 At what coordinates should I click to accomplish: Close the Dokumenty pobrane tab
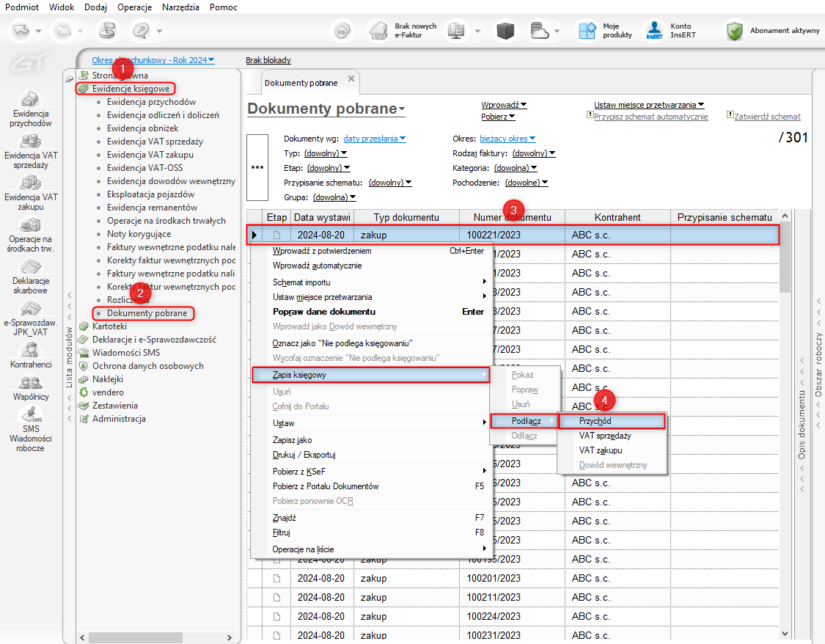coord(351,78)
